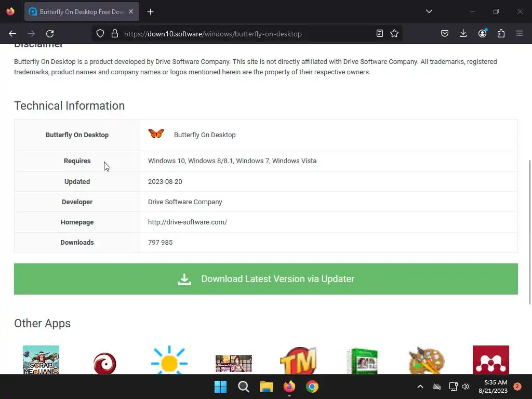Open the drive-software.com homepage link
This screenshot has height=399, width=532.
(187, 222)
